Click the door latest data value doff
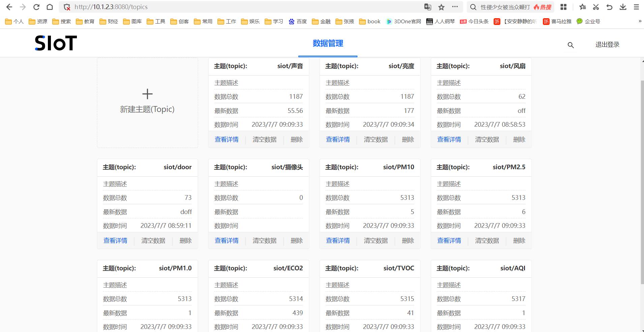This screenshot has height=332, width=644. (x=186, y=212)
